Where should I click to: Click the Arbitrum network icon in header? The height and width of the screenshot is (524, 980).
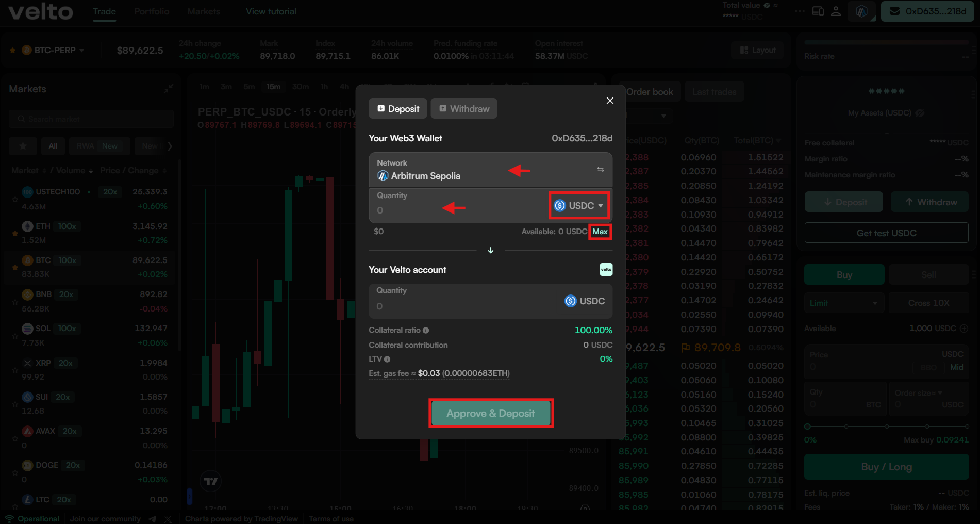click(x=861, y=11)
